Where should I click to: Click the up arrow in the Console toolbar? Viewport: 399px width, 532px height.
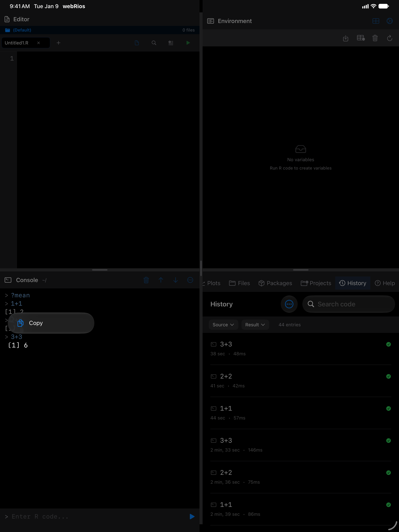click(161, 280)
